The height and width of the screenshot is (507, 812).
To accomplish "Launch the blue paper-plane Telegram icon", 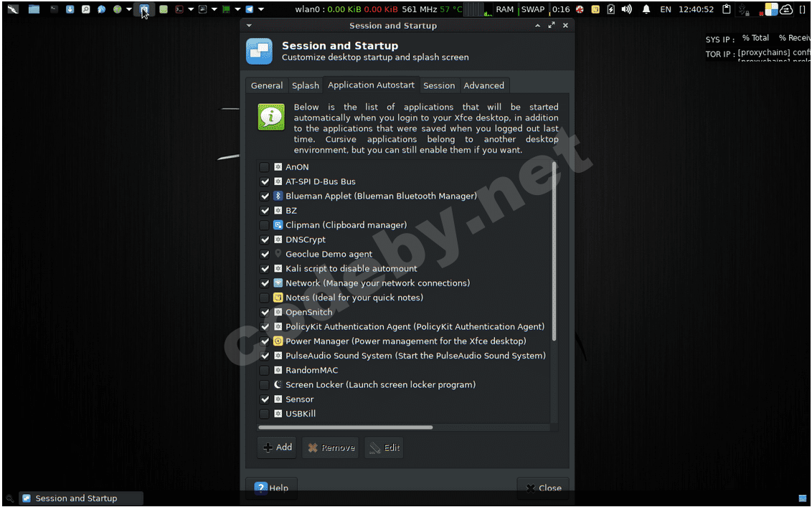I will pos(249,9).
